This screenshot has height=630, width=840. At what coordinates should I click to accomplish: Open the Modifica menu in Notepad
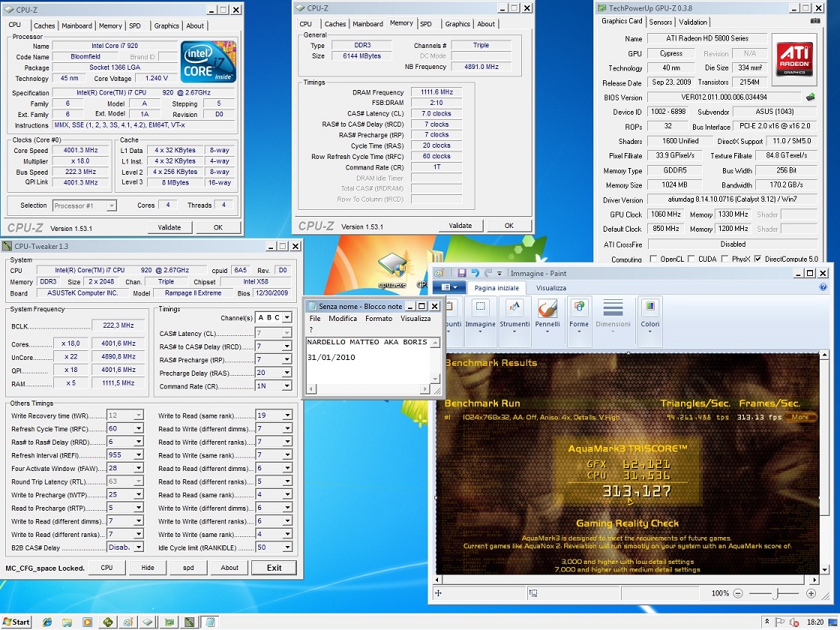pyautogui.click(x=342, y=318)
